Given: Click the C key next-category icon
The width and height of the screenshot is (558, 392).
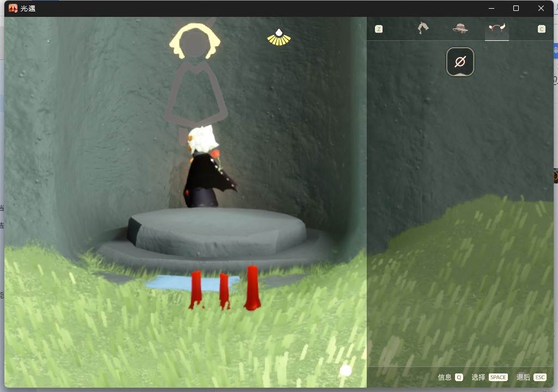Looking at the screenshot, I should [x=541, y=29].
